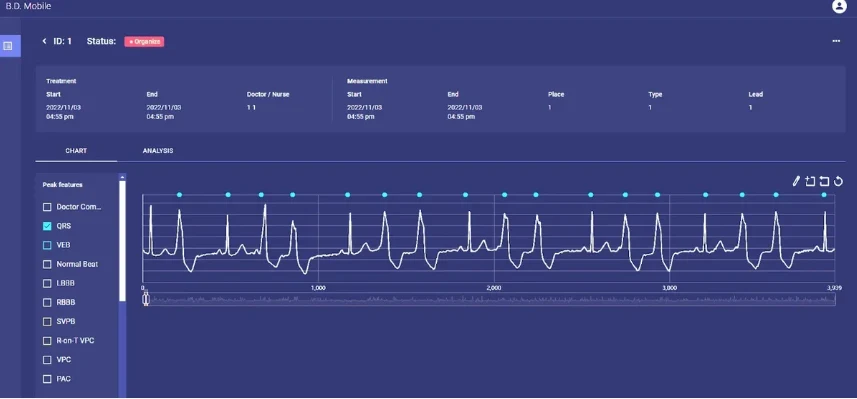The image size is (857, 399).
Task: Click the Measurement Start date value
Action: (365, 112)
